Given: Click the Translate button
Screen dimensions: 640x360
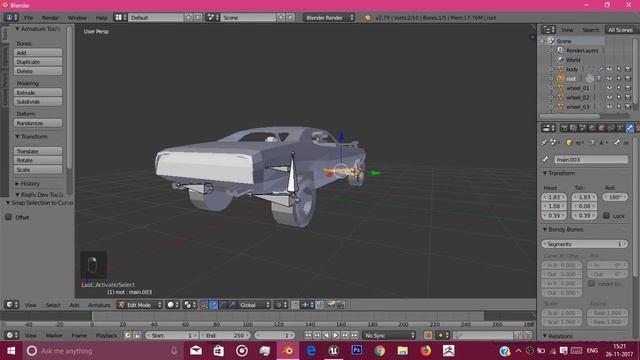Looking at the screenshot, I should [38, 151].
